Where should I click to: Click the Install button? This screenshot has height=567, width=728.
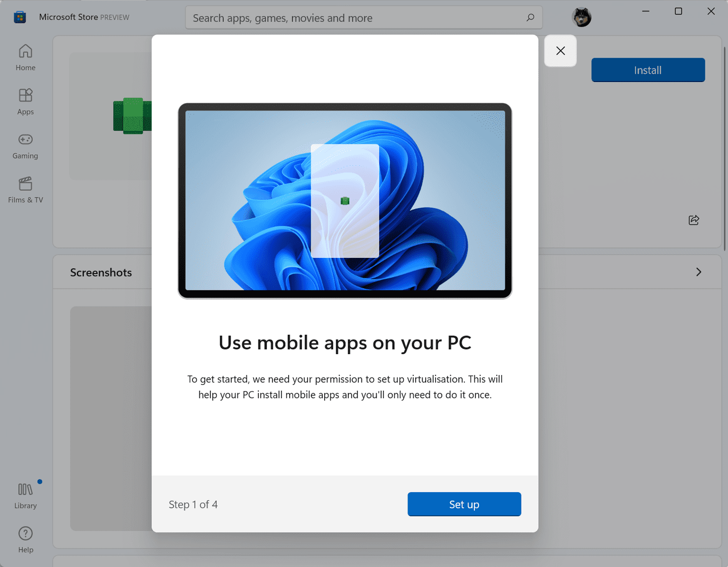coord(648,70)
